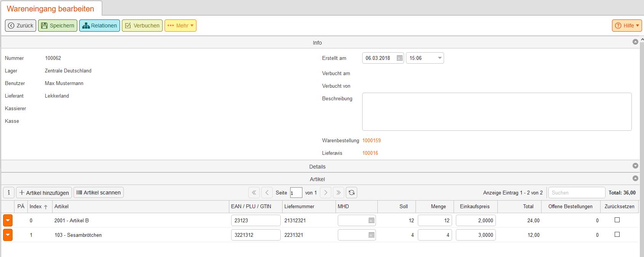Go to previous page of articles

coord(267,193)
